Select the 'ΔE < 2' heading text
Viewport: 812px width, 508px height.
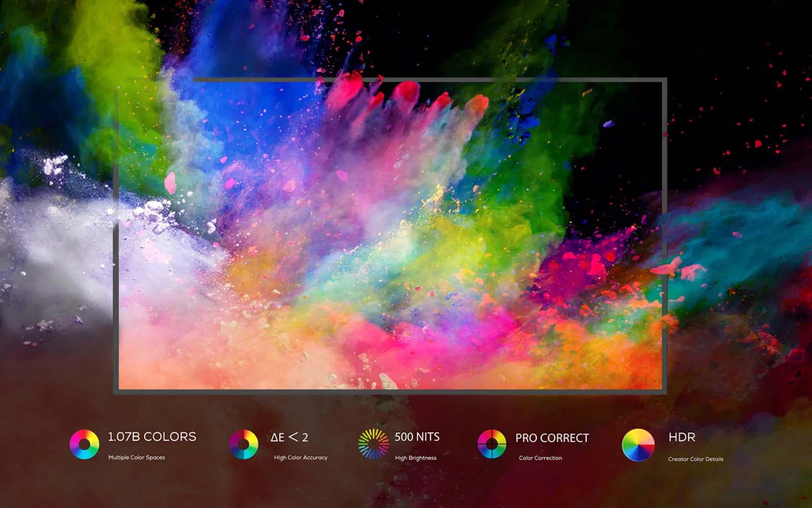tap(289, 437)
